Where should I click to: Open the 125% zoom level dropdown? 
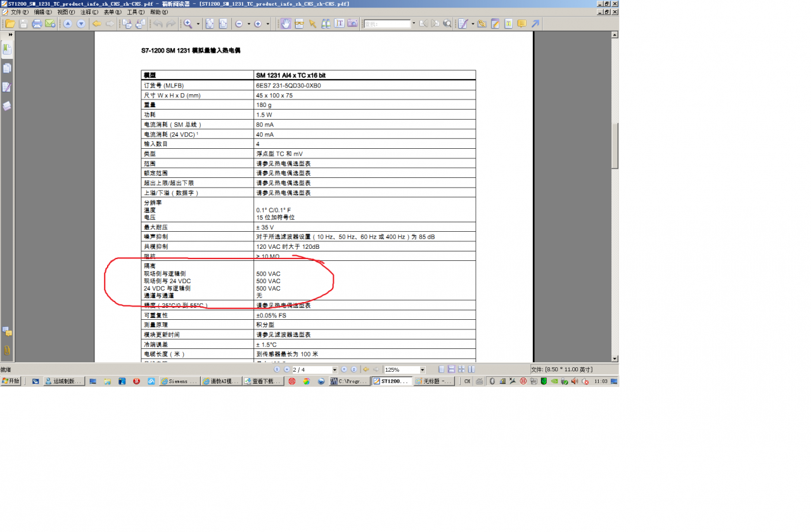(x=423, y=370)
